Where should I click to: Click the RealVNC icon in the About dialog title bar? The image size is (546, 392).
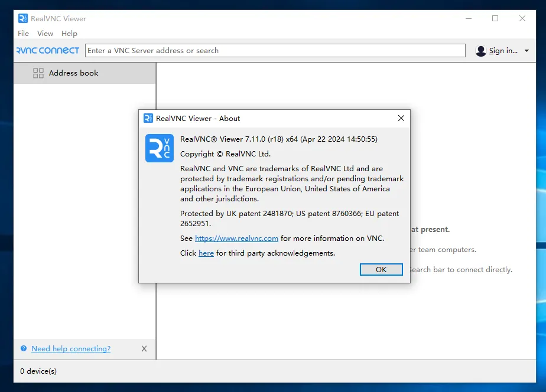point(148,118)
